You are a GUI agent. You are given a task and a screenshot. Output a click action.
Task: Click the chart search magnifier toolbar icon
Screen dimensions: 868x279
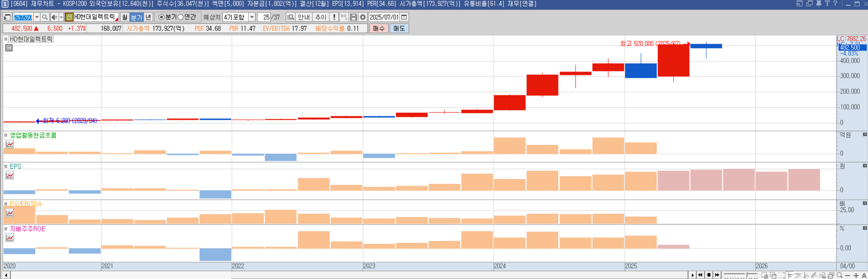tap(291, 17)
